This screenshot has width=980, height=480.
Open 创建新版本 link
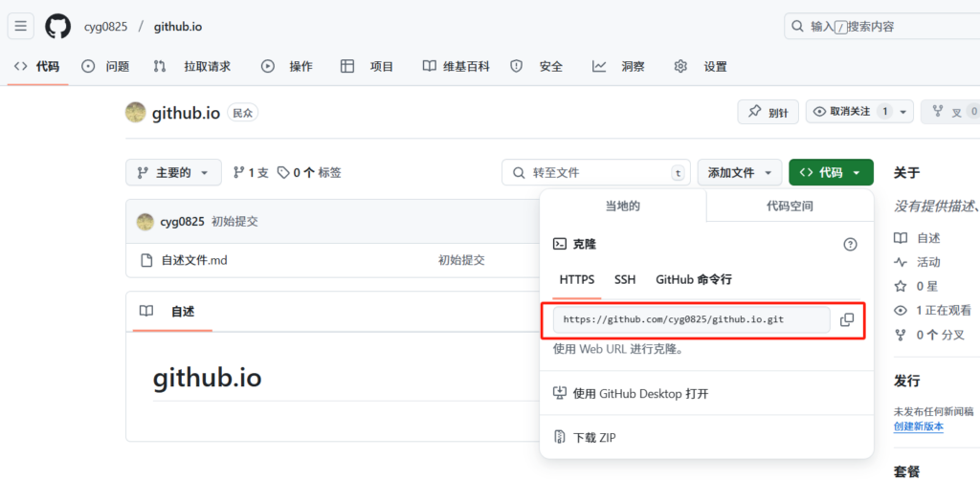pos(918,426)
